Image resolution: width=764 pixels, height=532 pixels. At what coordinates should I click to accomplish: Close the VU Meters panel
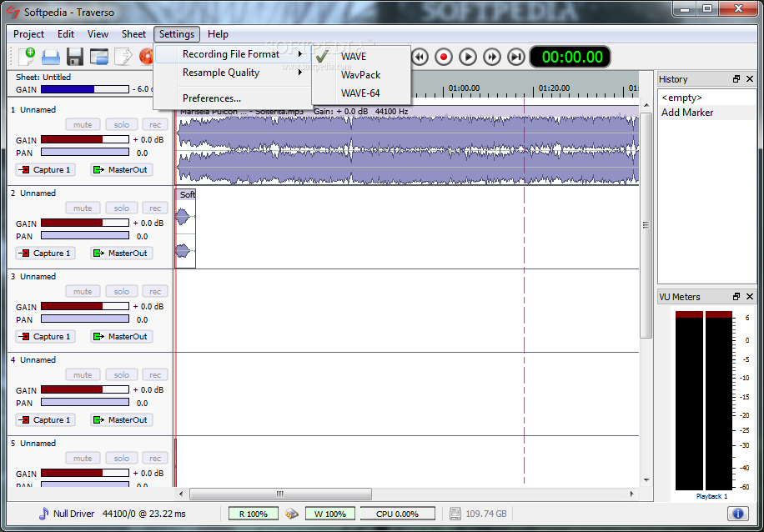tap(749, 297)
